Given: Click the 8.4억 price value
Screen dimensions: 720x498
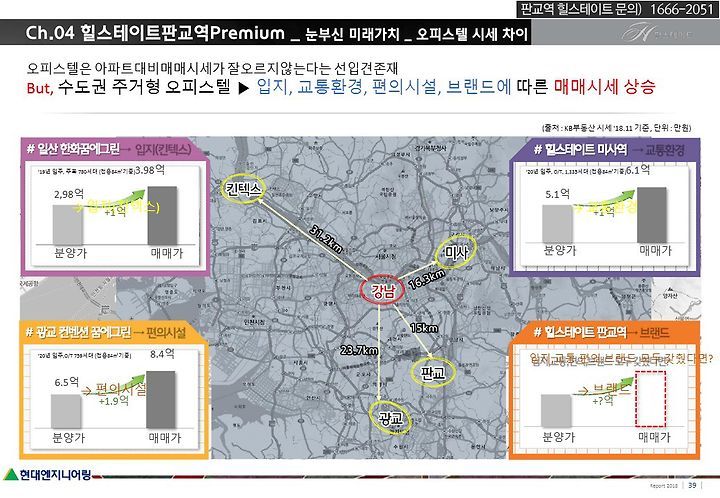Looking at the screenshot, I should (x=162, y=354).
